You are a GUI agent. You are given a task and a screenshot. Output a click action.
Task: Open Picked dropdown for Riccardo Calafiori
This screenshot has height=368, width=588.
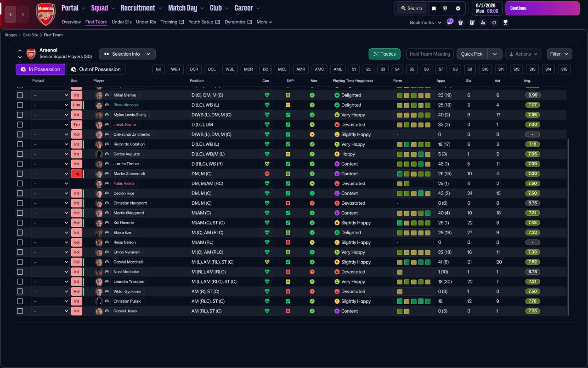[51, 144]
